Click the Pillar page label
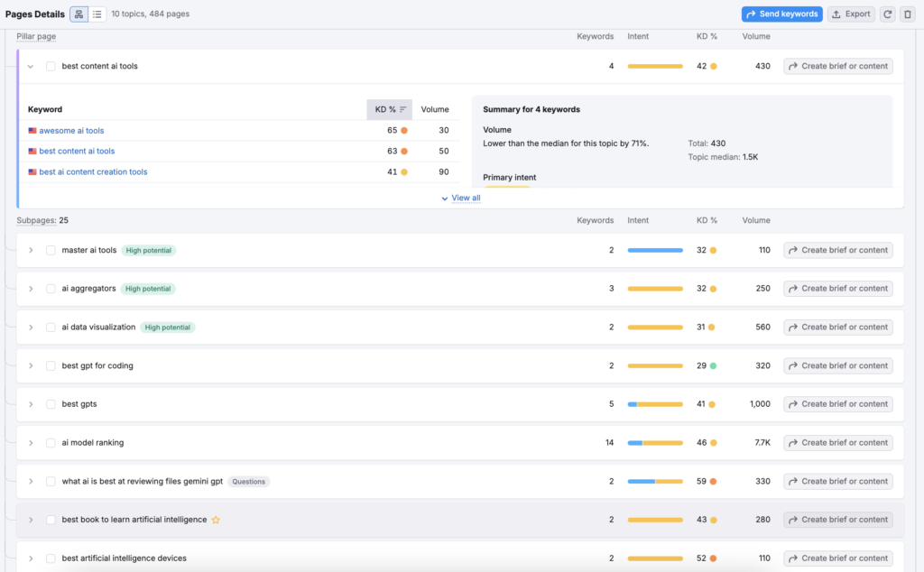 point(36,36)
